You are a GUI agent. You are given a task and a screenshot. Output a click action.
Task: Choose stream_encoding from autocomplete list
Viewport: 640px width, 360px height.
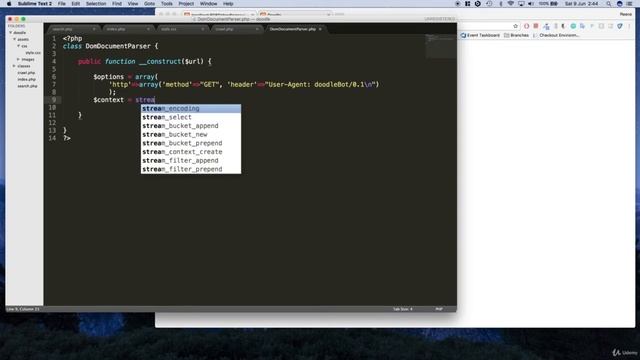pos(191,109)
